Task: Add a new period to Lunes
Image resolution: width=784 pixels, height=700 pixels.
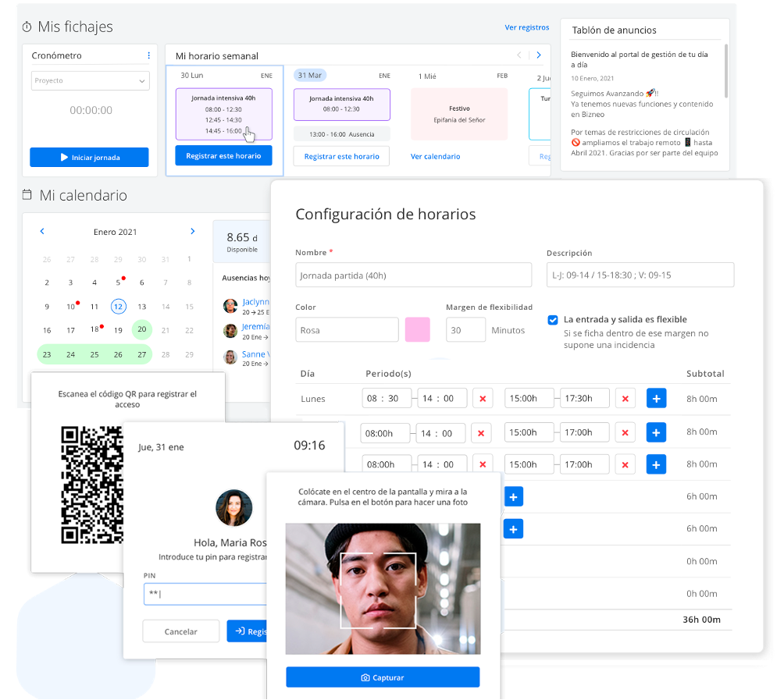Action: tap(656, 399)
